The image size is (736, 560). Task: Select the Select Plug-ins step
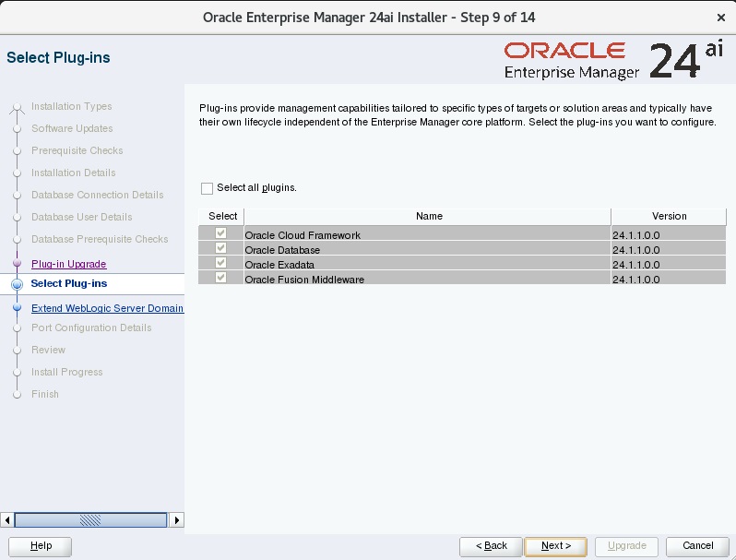coord(69,283)
